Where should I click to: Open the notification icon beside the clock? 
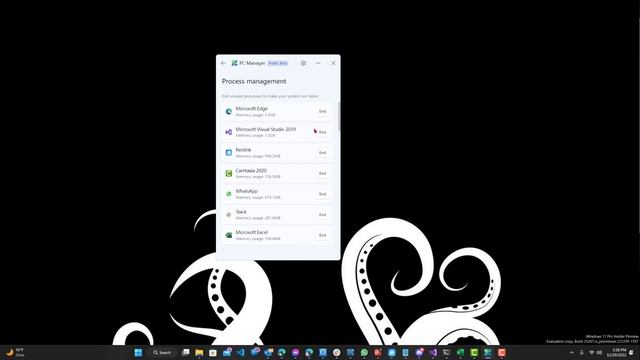632,353
